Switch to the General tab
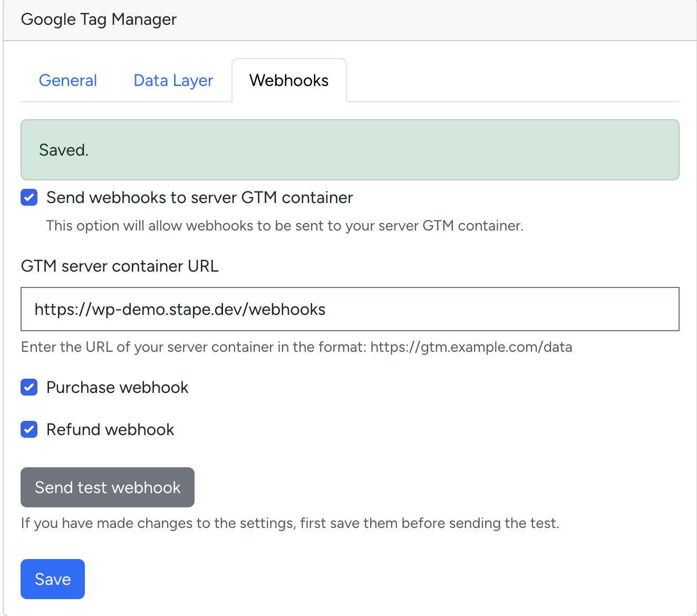Viewport: 697px width, 616px height. click(67, 80)
